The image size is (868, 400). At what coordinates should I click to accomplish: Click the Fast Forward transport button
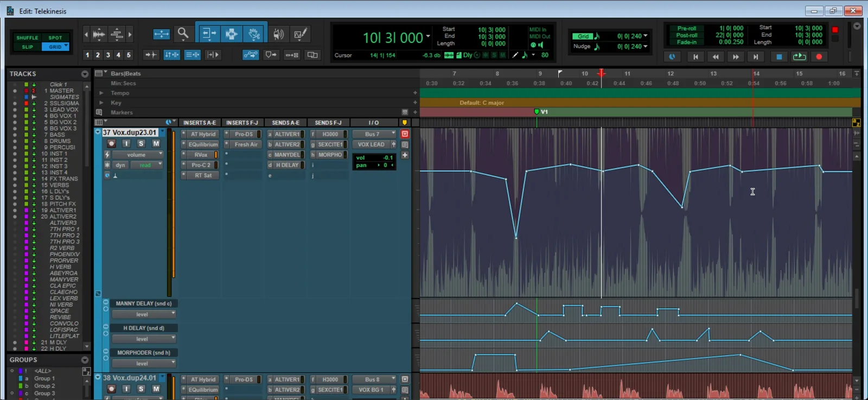736,56
